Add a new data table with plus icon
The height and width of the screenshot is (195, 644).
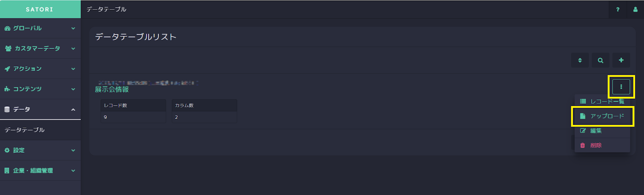point(621,60)
